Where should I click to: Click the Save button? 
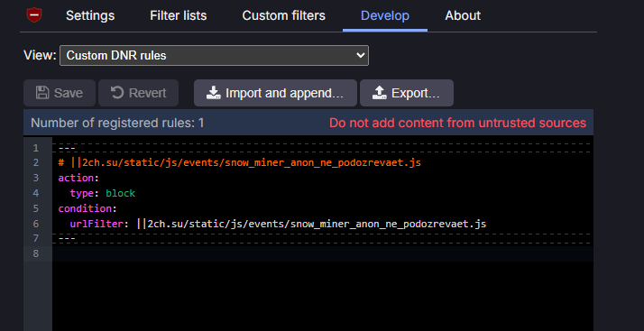click(60, 93)
